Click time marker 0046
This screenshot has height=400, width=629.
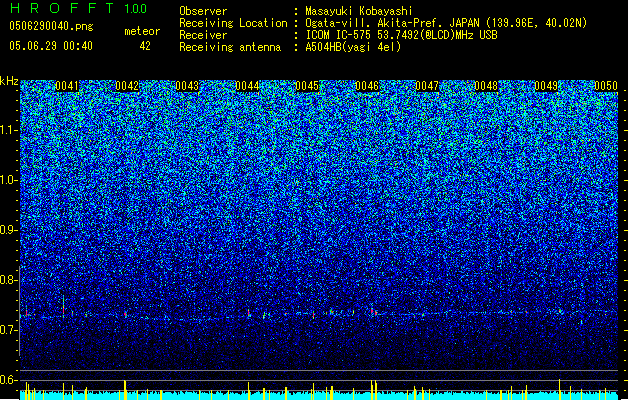367,86
